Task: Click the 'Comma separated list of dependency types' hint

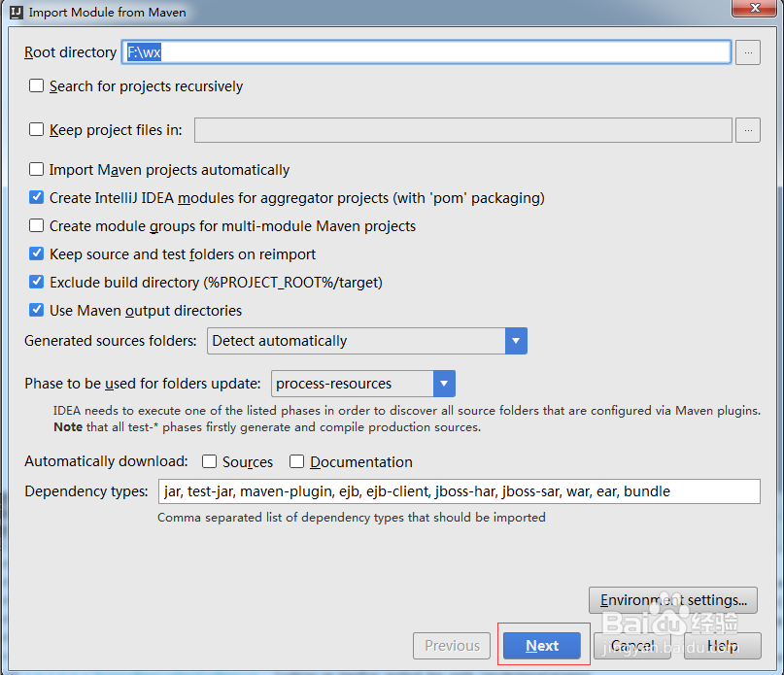Action: pyautogui.click(x=352, y=517)
